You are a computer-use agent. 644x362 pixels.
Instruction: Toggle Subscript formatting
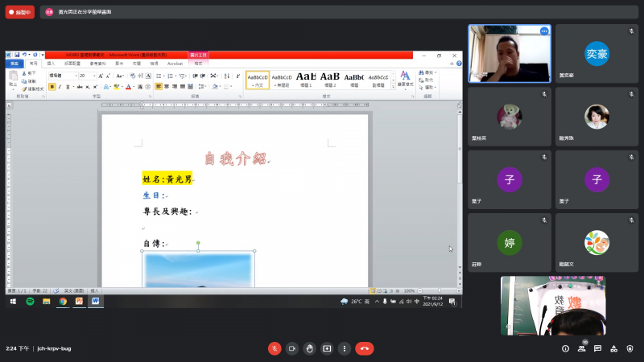pos(88,87)
